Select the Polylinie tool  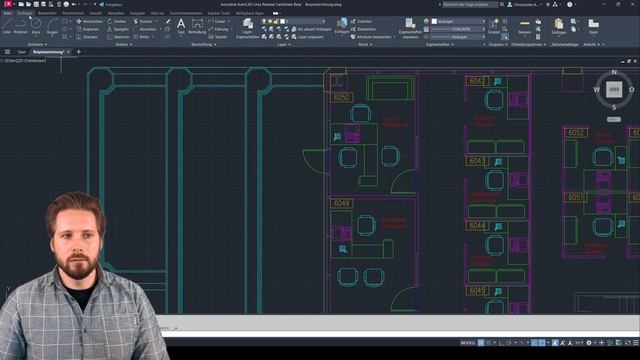click(x=20, y=26)
